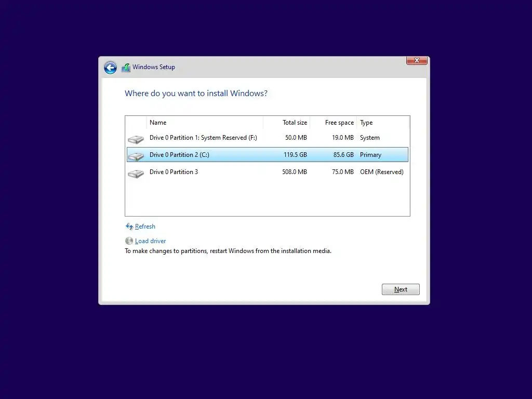Click the OEM (Reserved) type cell

coord(382,172)
